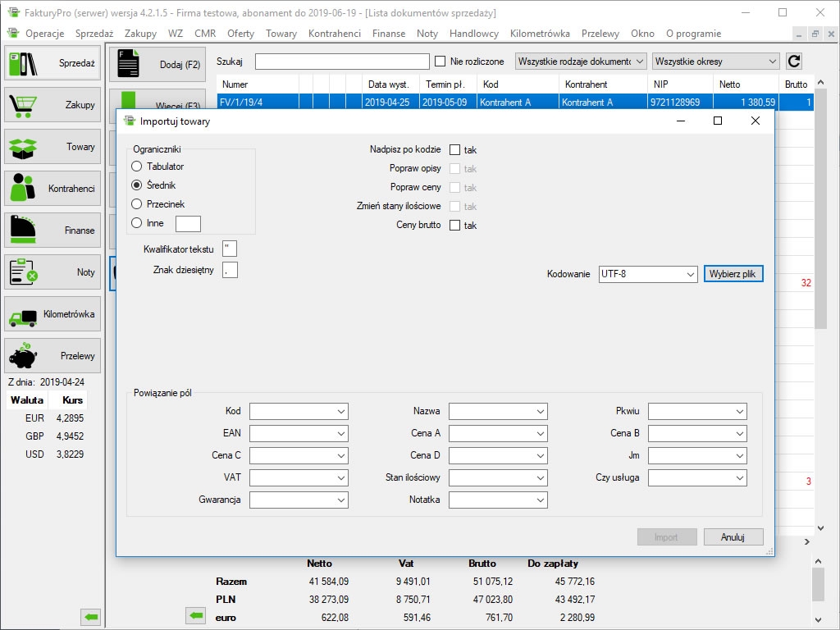Click the refresh icon beside the period filter

click(793, 62)
